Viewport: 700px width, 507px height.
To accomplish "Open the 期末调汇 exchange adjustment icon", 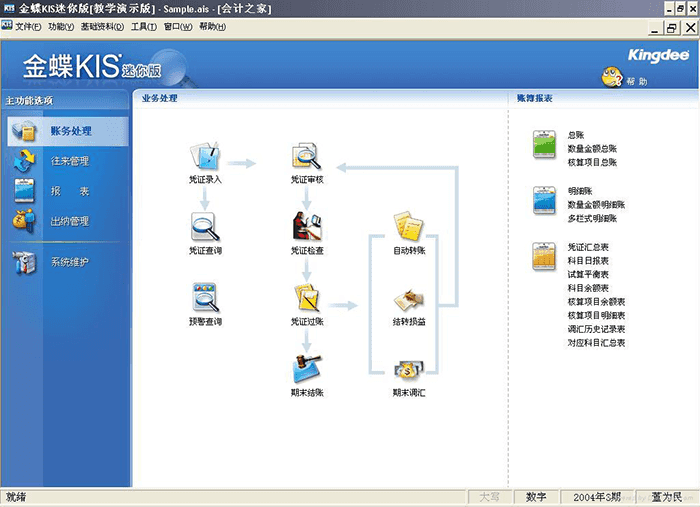I will [408, 370].
